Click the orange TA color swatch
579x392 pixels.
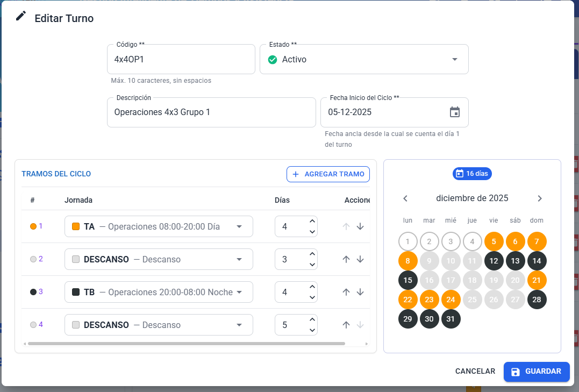click(76, 226)
